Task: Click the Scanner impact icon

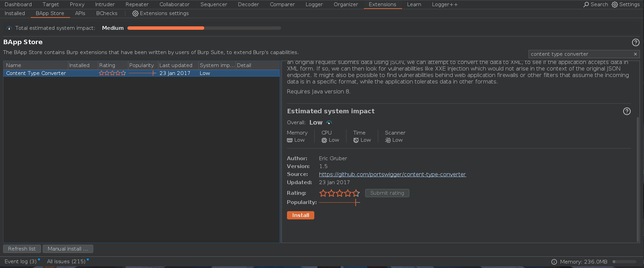Action: coord(388,140)
